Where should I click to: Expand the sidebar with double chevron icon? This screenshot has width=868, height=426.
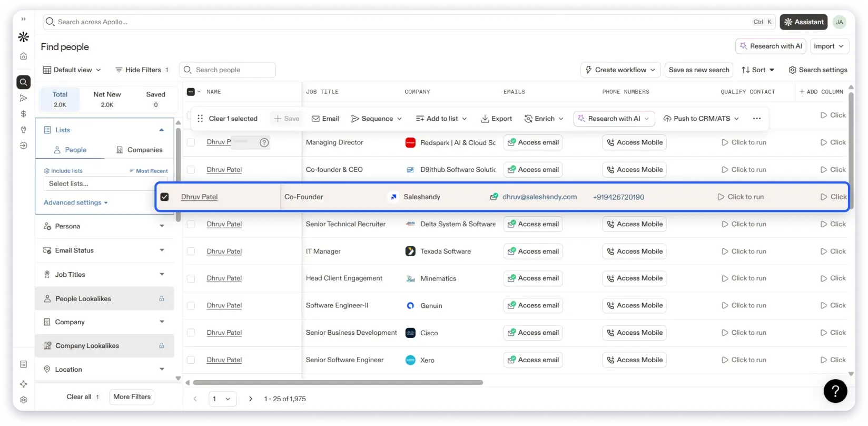pos(23,19)
